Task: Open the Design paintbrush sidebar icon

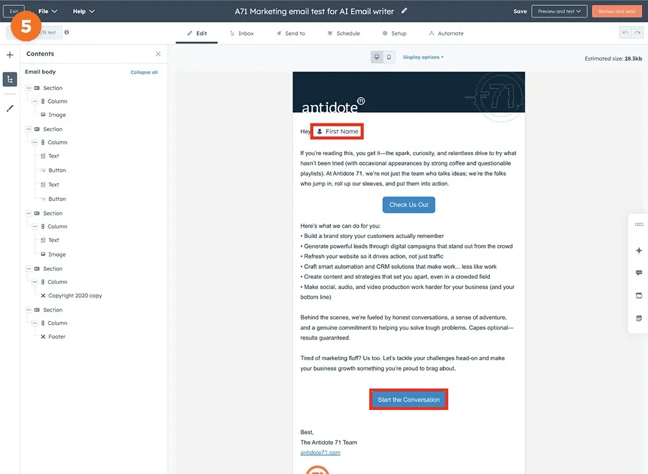Action: coord(10,108)
